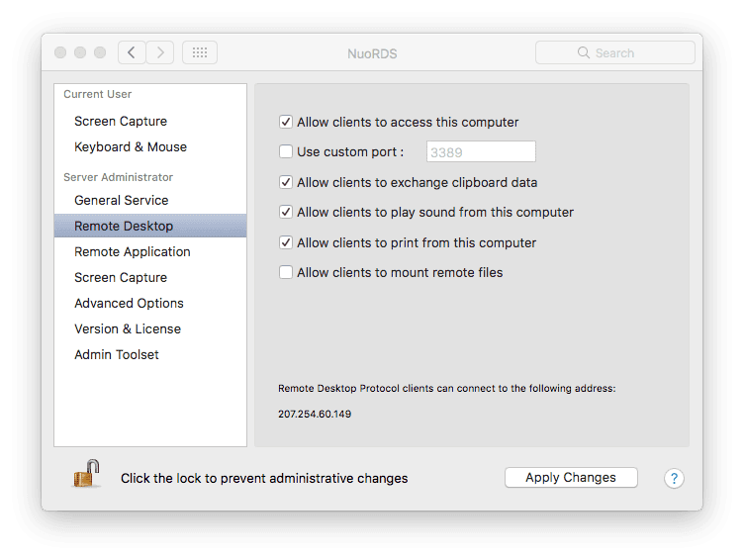Click the lock icon to prevent changes
Screen dimensions: 744x560
point(86,474)
